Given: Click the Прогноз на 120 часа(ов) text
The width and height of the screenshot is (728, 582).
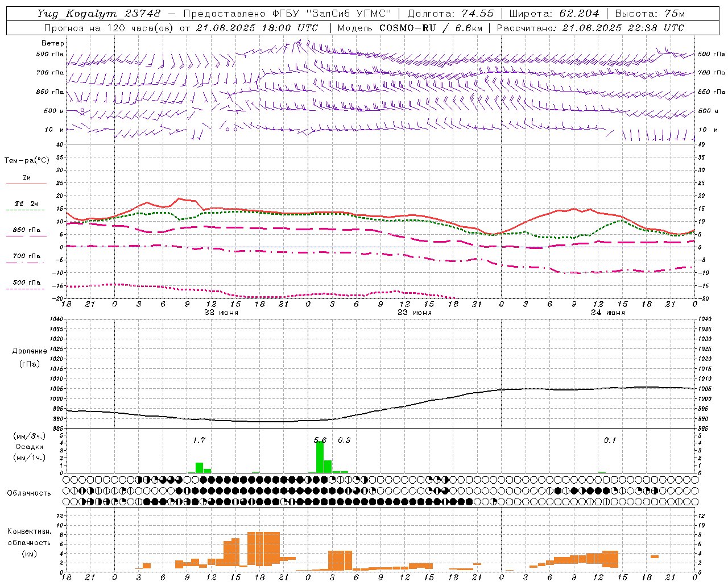Looking at the screenshot, I should click(110, 28).
